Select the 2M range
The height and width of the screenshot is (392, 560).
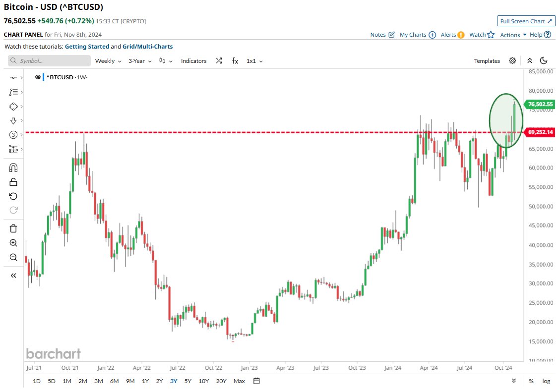click(82, 381)
